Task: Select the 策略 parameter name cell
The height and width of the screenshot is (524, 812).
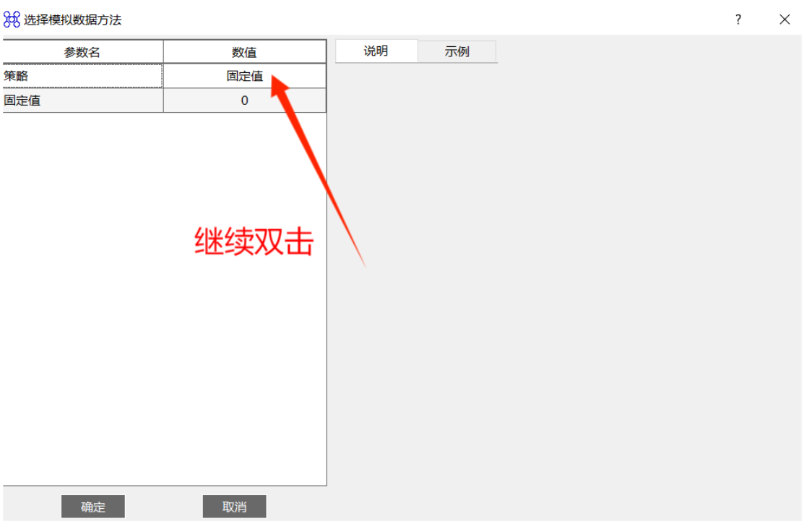Action: 83,76
